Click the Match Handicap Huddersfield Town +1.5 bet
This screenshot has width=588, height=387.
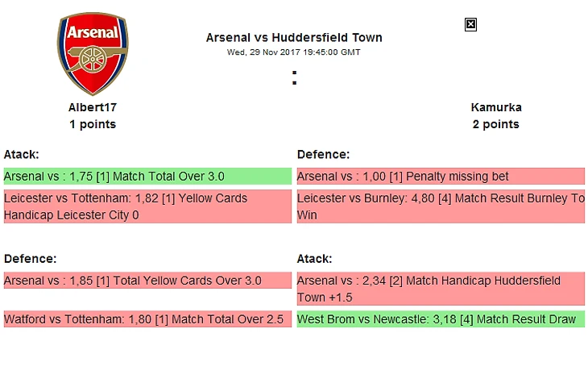tap(441, 289)
